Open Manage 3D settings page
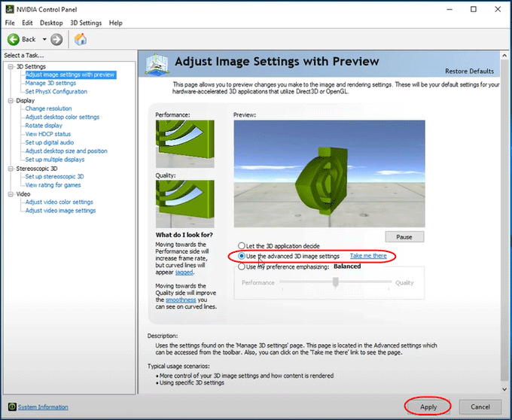This screenshot has height=420, width=512. pyautogui.click(x=50, y=84)
